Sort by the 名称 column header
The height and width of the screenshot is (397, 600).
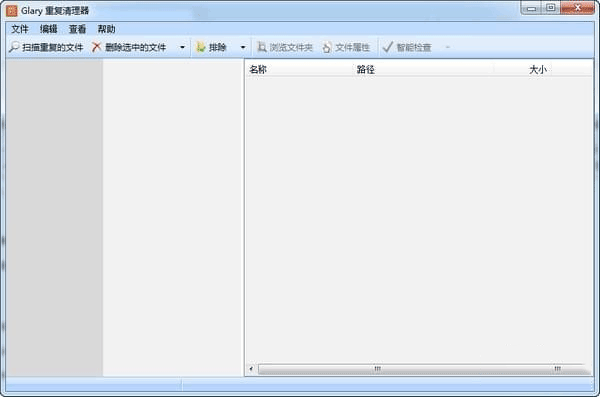point(258,69)
